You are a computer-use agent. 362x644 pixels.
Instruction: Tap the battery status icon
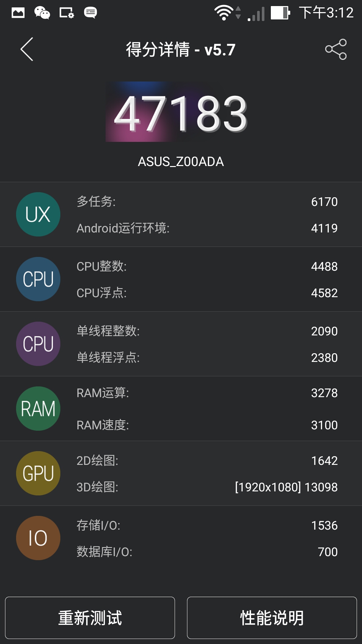(x=280, y=13)
